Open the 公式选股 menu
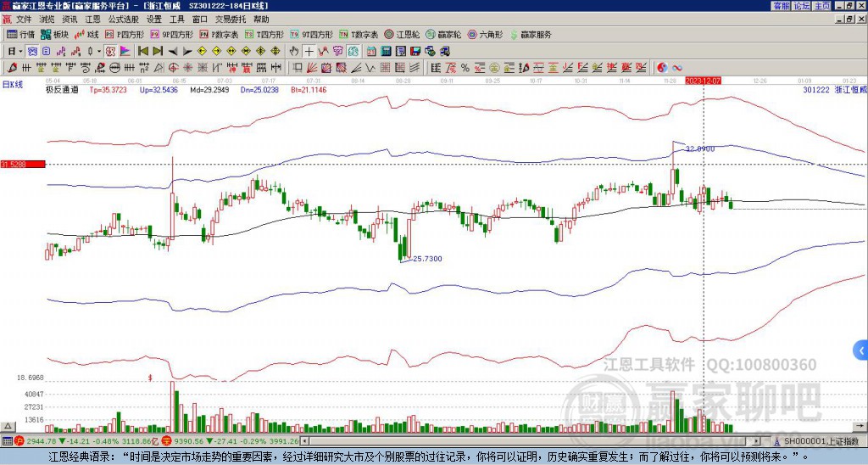 click(x=124, y=20)
